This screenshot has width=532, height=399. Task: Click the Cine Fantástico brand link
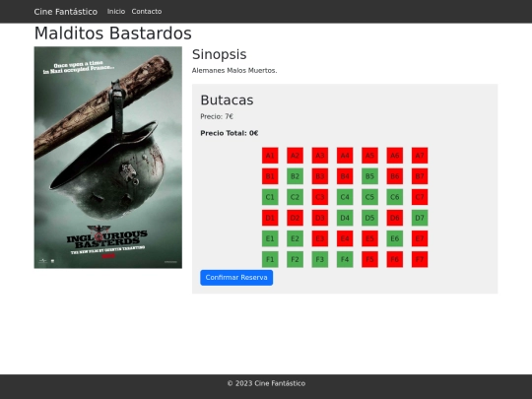click(65, 12)
